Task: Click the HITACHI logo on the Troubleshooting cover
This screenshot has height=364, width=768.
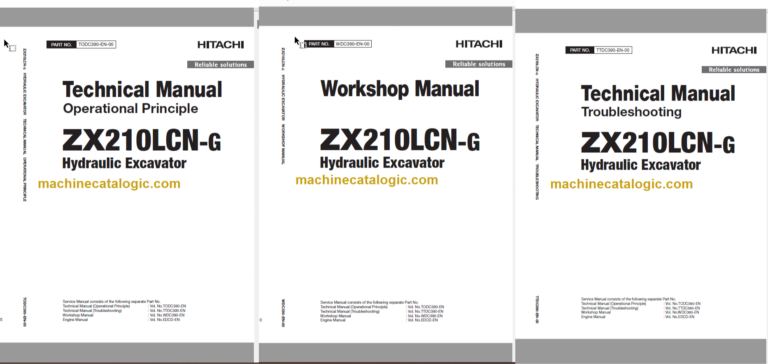Action: (x=734, y=50)
